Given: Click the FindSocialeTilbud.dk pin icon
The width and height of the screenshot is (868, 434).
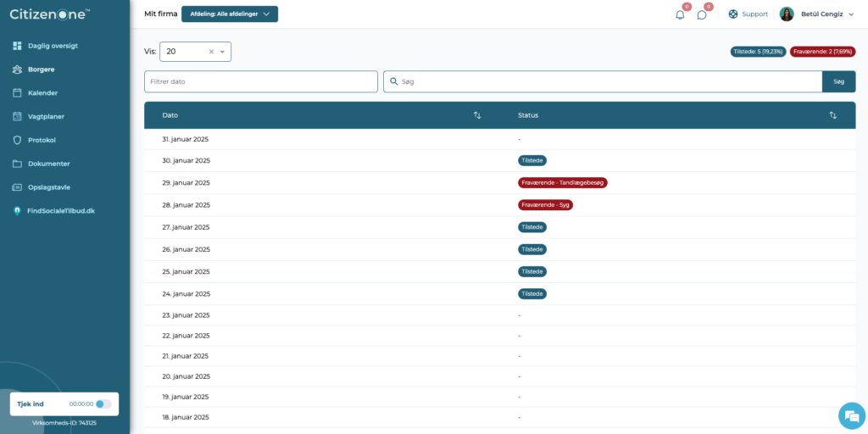Looking at the screenshot, I should pyautogui.click(x=17, y=211).
